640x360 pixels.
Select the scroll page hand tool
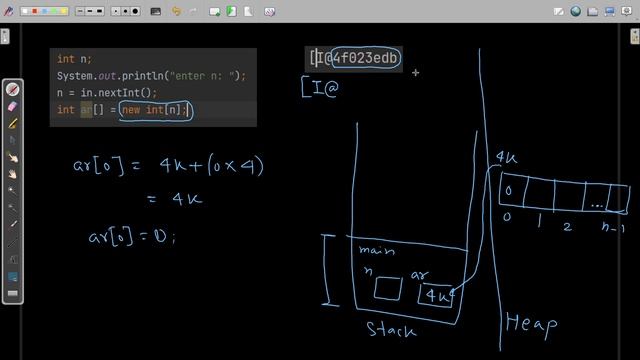pos(13,174)
